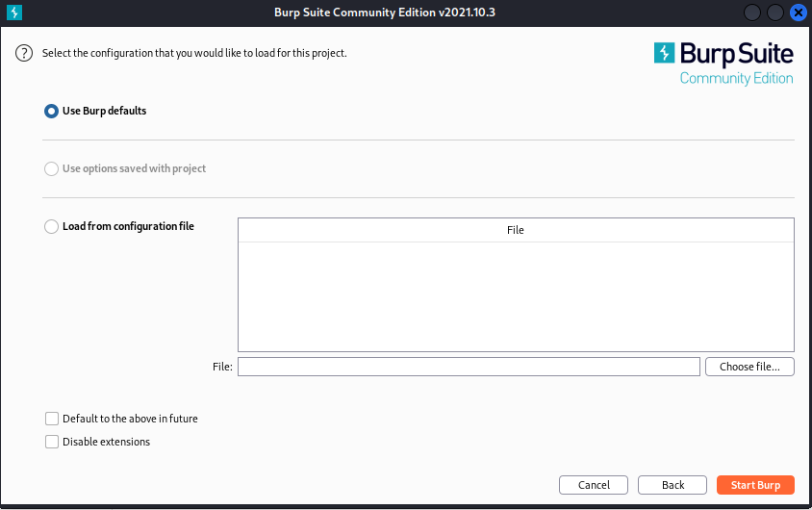Click the Burp lightning icon in title bar
Viewport: 812px width, 510px height.
(14, 13)
